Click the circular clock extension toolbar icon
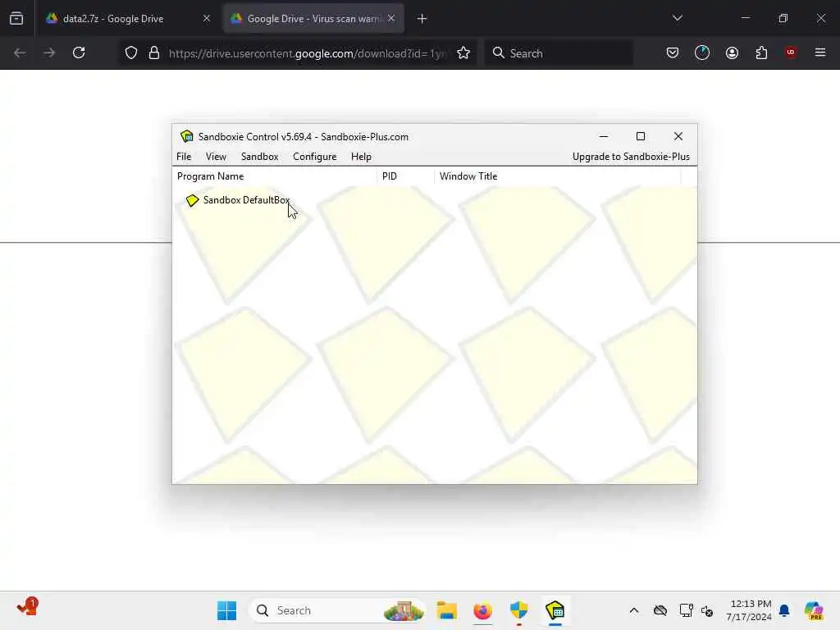 click(702, 52)
